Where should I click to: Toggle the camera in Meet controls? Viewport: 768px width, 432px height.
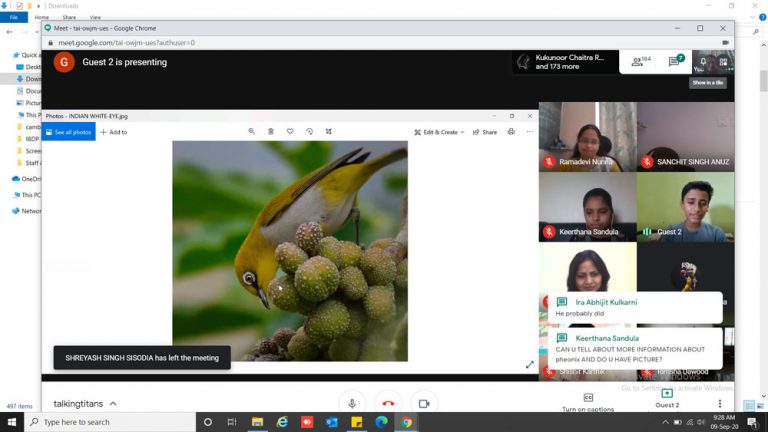coord(424,403)
